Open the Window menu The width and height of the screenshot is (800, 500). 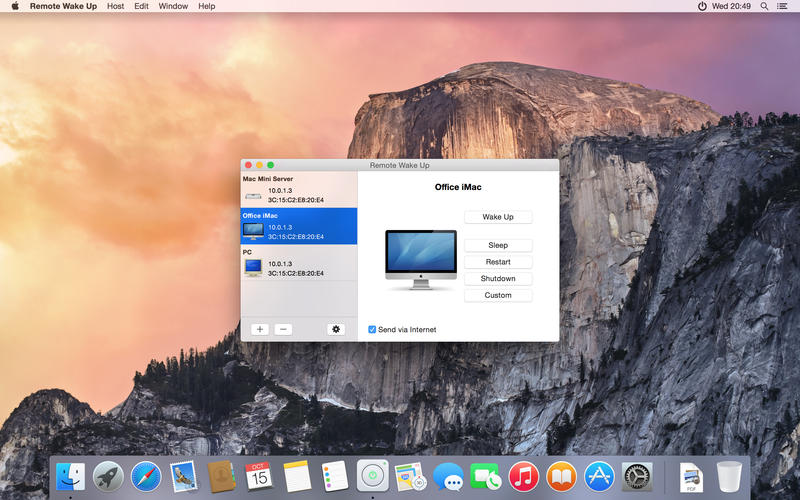(x=173, y=6)
